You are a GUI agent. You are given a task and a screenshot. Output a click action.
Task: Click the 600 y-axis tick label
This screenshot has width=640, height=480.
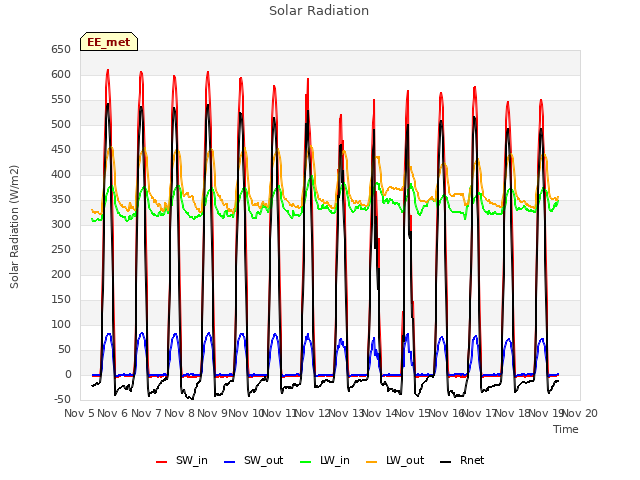[61, 75]
